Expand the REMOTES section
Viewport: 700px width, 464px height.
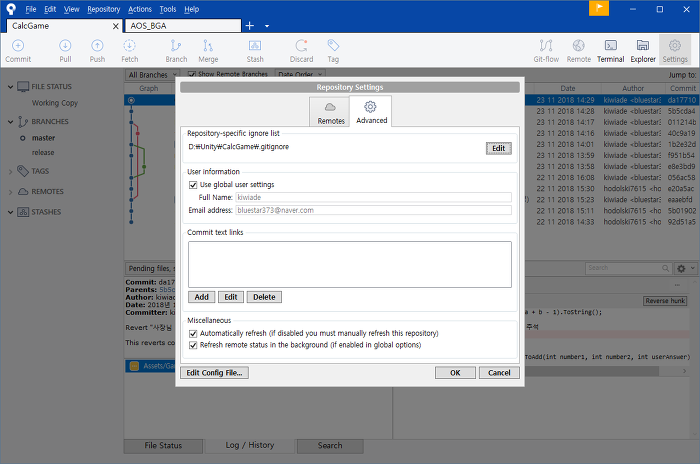(x=10, y=192)
